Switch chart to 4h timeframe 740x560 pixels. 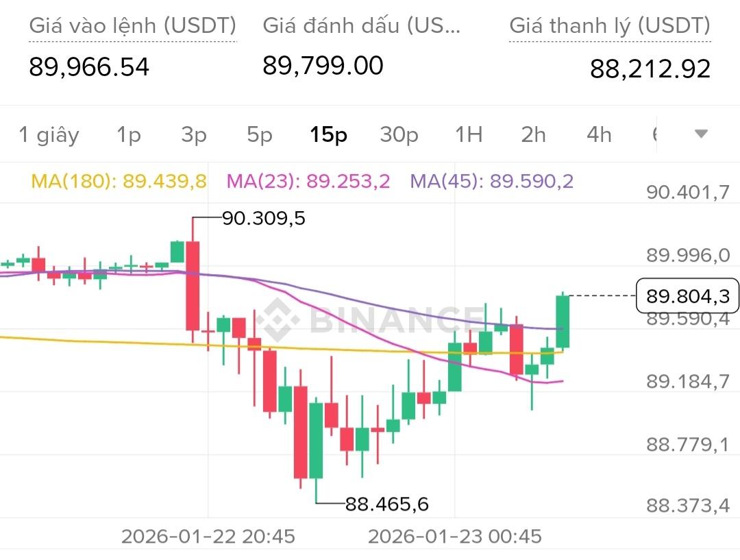[599, 135]
